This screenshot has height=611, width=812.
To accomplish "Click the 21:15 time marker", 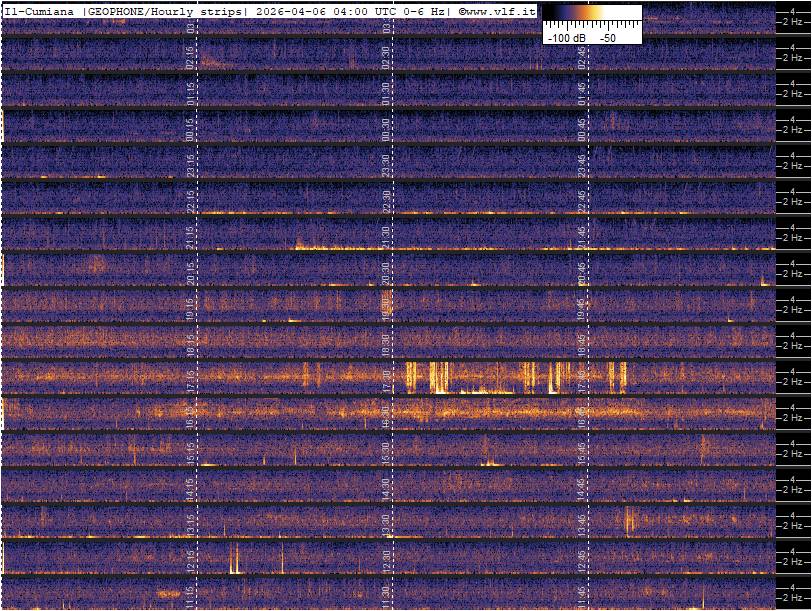I will 191,237.
